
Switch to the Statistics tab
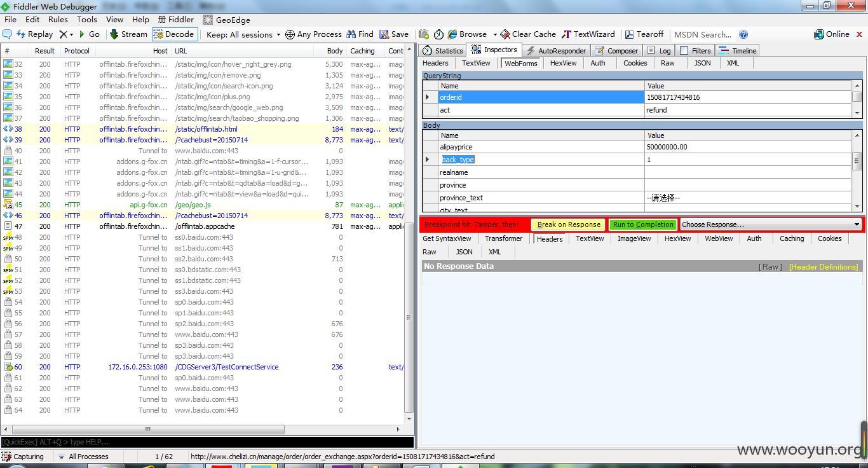[x=443, y=51]
